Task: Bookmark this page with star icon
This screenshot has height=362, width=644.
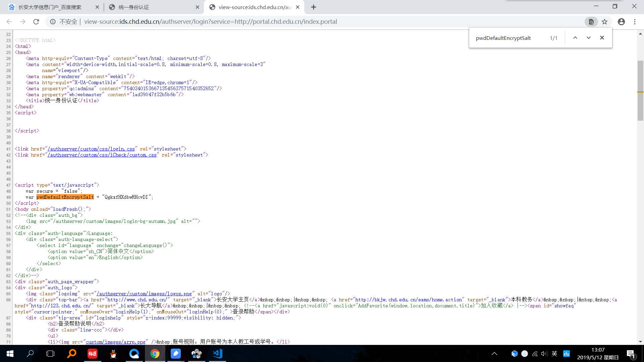Action: pyautogui.click(x=604, y=22)
